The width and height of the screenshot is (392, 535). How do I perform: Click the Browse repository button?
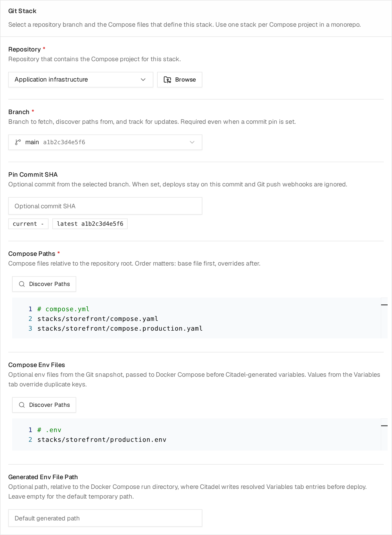[x=180, y=80]
